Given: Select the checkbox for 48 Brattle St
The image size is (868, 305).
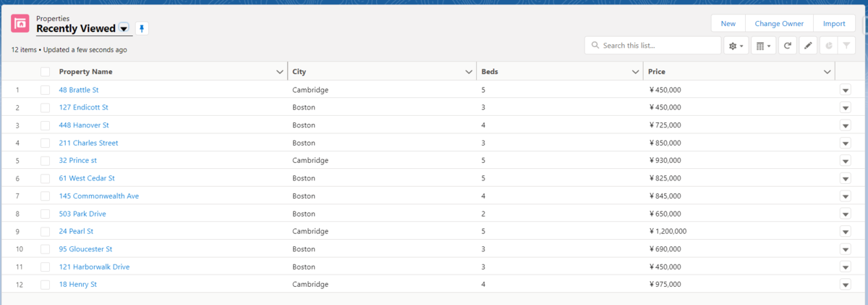Looking at the screenshot, I should tap(46, 90).
